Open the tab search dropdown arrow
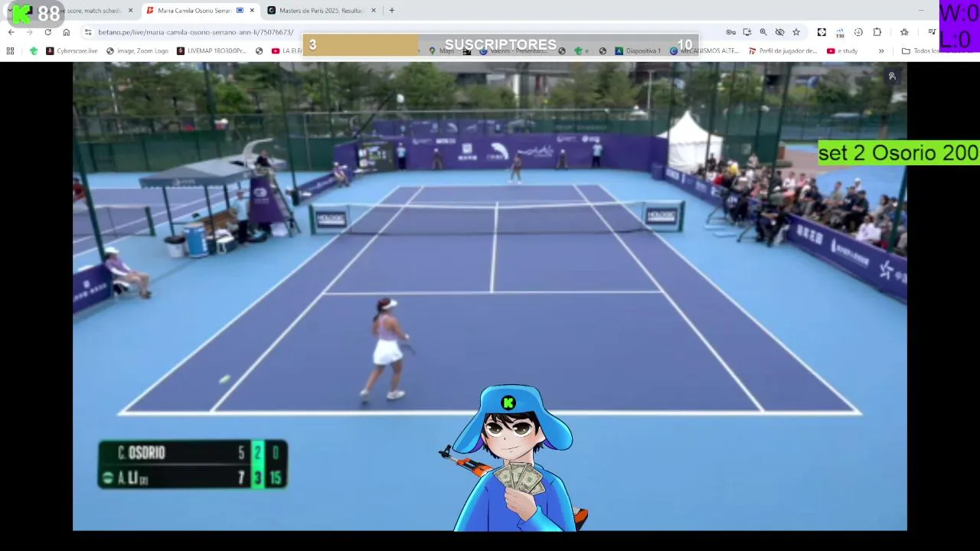Screen dimensions: 980x551 (9, 11)
